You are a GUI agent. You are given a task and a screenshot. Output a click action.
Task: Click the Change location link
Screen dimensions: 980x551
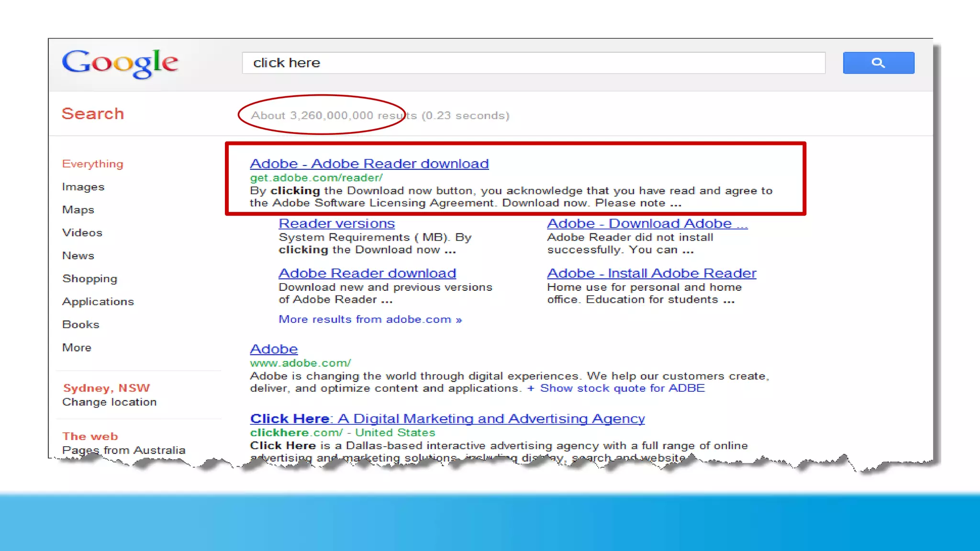coord(110,402)
